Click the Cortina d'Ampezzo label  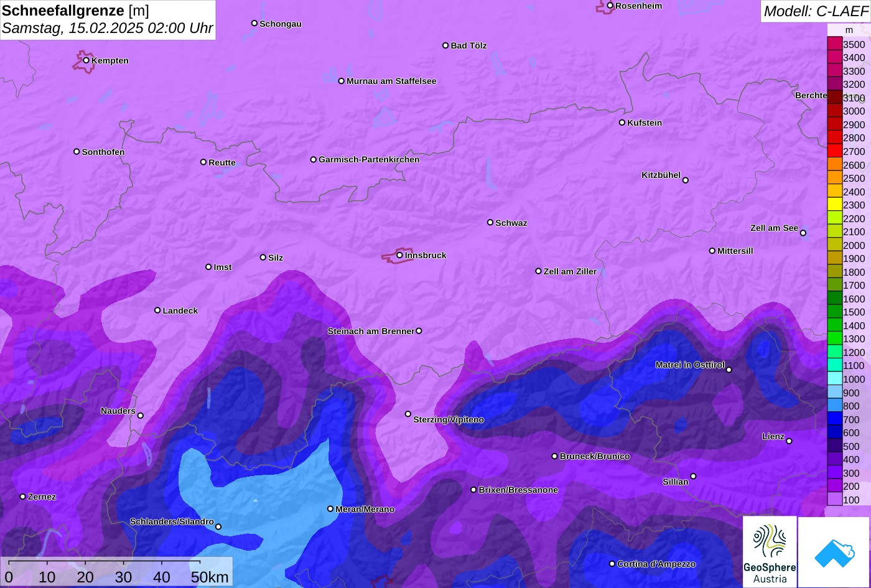pos(656,564)
